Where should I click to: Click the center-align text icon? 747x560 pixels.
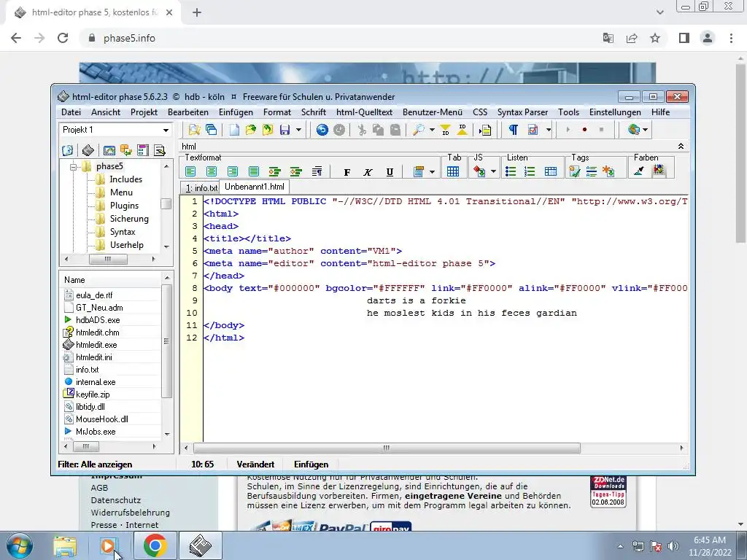pyautogui.click(x=212, y=171)
